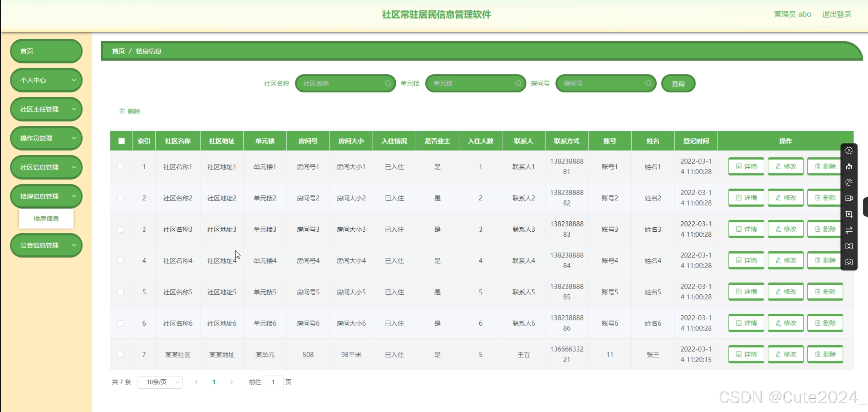Open 修改 for row 社区名称2

786,198
